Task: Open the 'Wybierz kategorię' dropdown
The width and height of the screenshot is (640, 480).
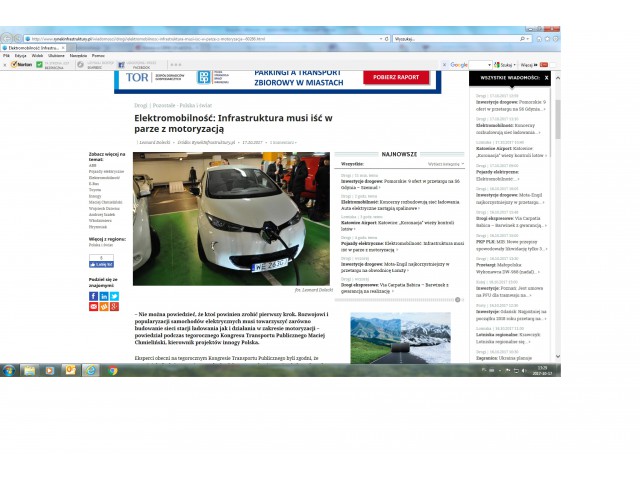Action: point(446,163)
